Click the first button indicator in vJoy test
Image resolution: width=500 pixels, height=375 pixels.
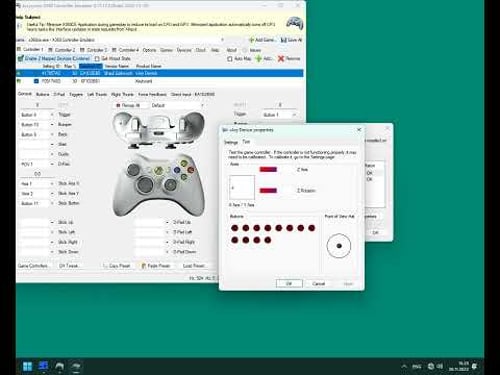[235, 228]
